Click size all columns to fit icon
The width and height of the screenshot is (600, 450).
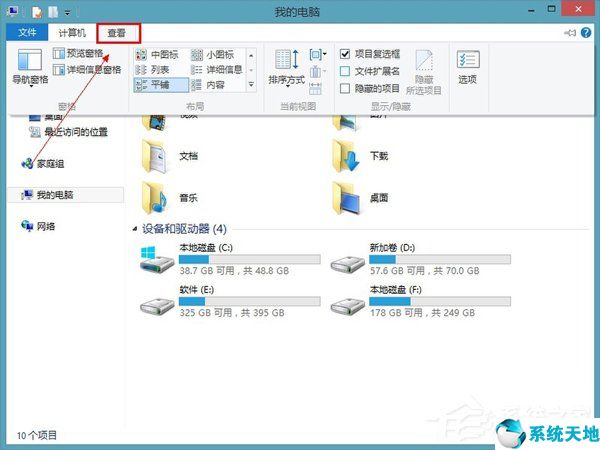pyautogui.click(x=315, y=88)
